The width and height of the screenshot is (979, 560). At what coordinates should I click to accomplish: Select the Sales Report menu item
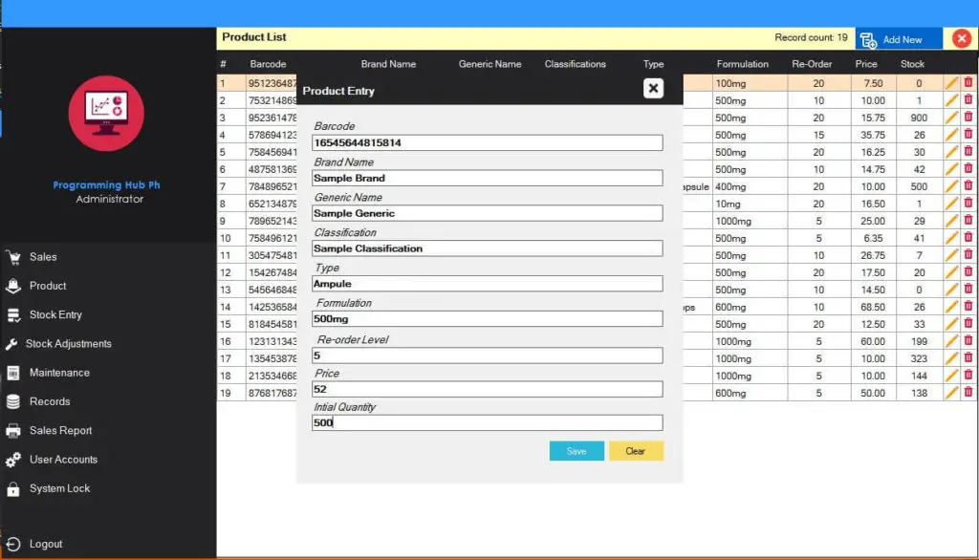pos(61,430)
